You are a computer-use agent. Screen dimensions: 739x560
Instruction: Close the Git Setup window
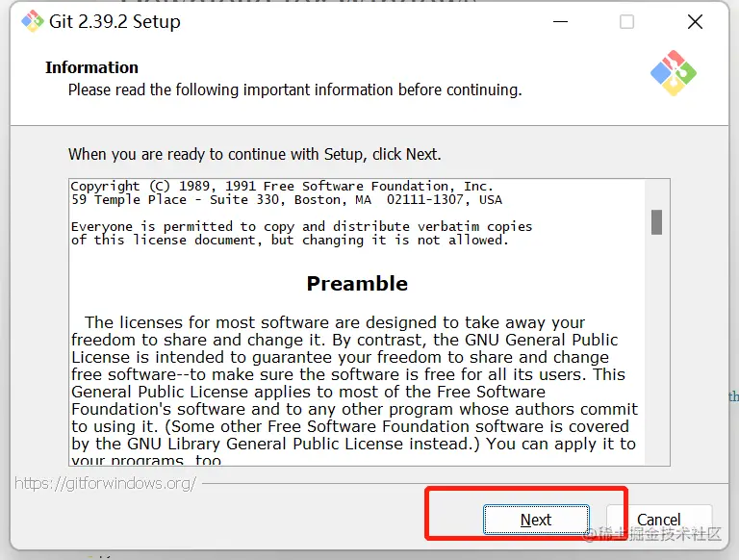coord(695,22)
